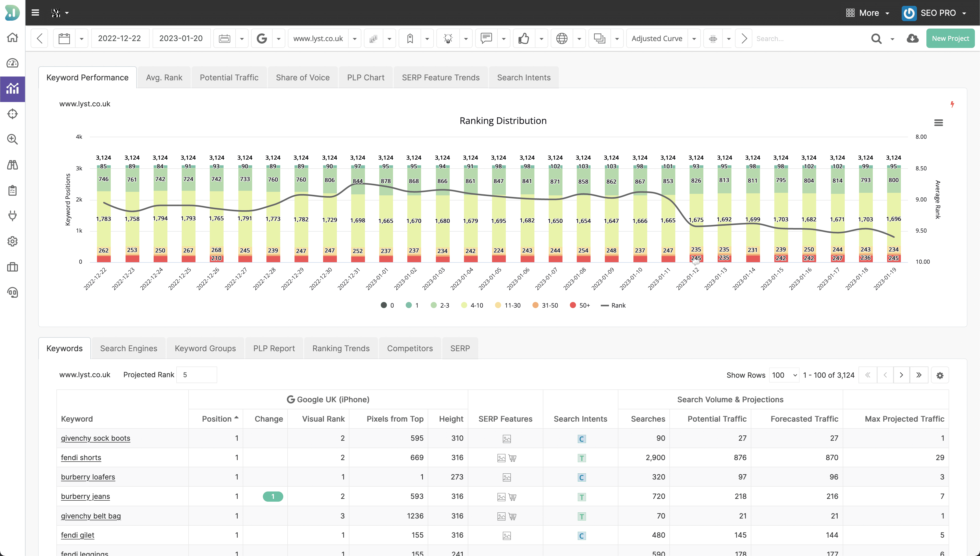Viewport: 980px width, 556px height.
Task: Click the thumbs up filter icon
Action: pos(524,39)
